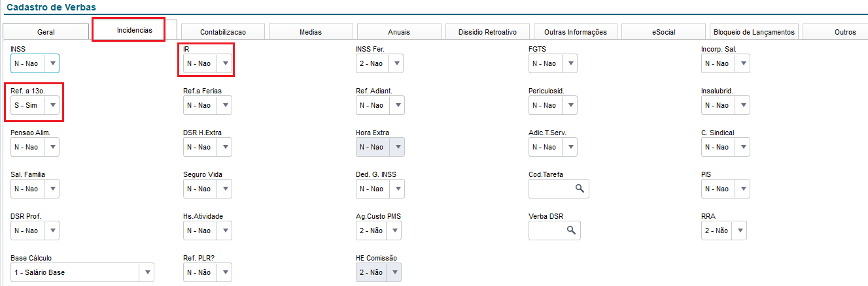This screenshot has height=286, width=868.
Task: Click the greyed Hora Extra dropdown
Action: [x=380, y=147]
